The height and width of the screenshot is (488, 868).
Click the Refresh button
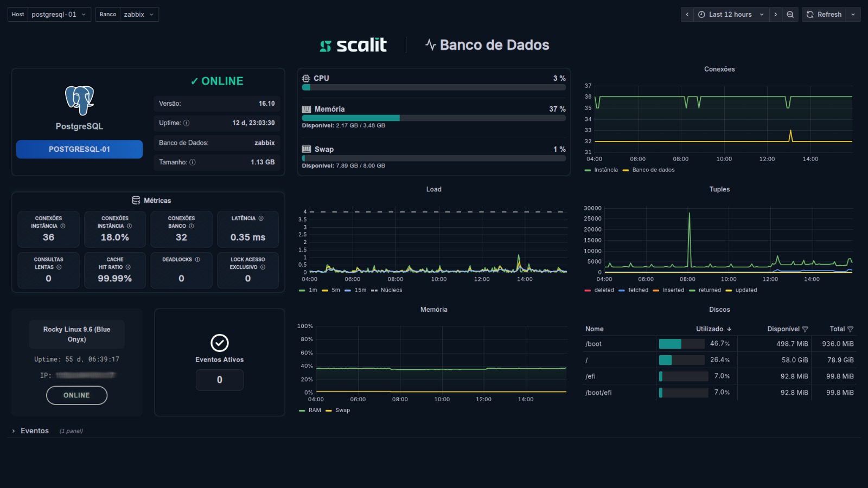[824, 15]
